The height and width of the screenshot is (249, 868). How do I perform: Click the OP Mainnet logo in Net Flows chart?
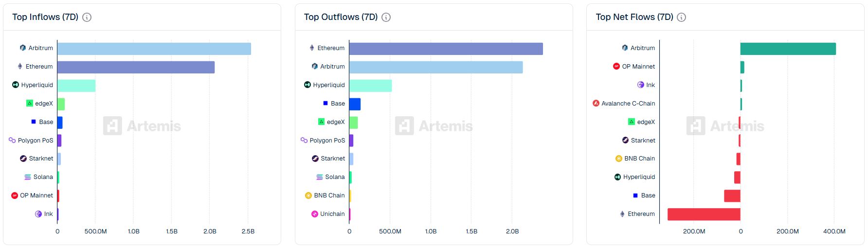[616, 67]
